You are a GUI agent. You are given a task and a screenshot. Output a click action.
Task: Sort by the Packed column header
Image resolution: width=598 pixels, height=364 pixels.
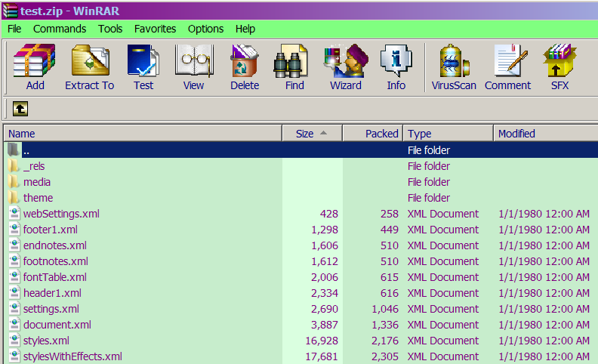(x=373, y=134)
